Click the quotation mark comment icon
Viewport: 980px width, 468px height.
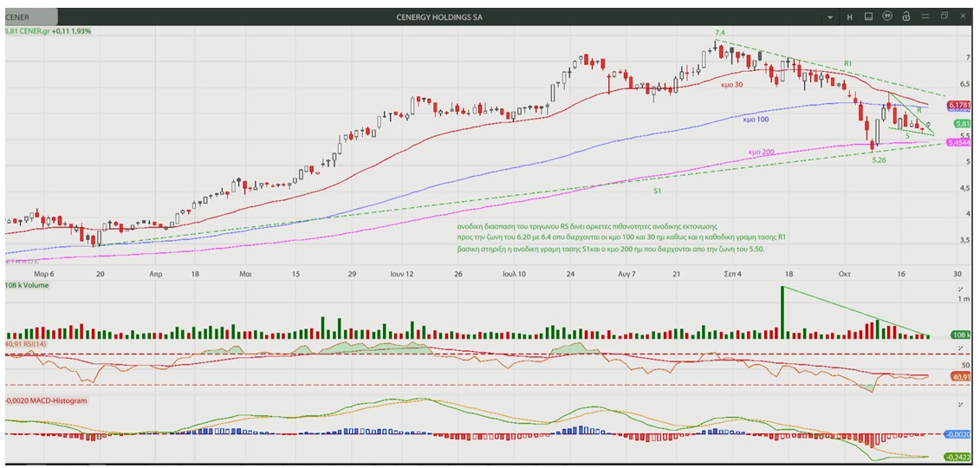pyautogui.click(x=886, y=16)
